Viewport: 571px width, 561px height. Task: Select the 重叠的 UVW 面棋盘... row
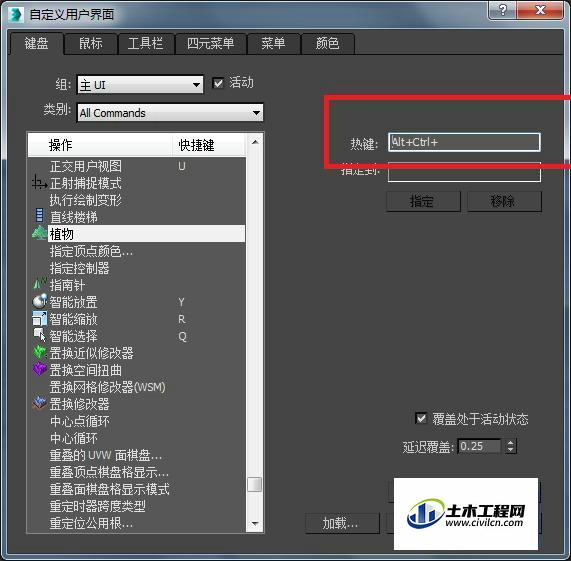[137, 455]
